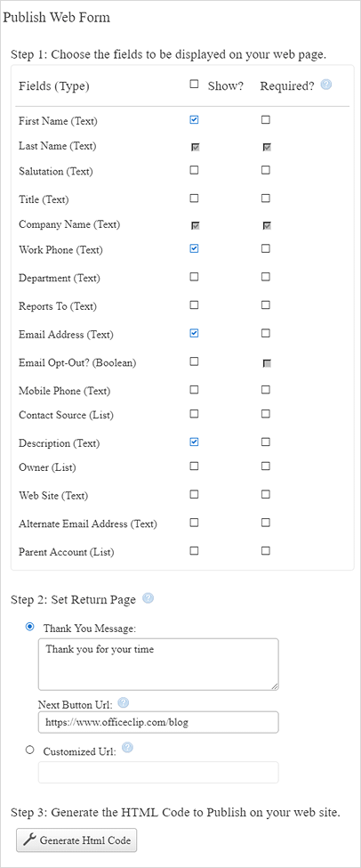Viewport: 361px width, 868px height.
Task: Select the Customized Url radio option
Action: [x=30, y=750]
